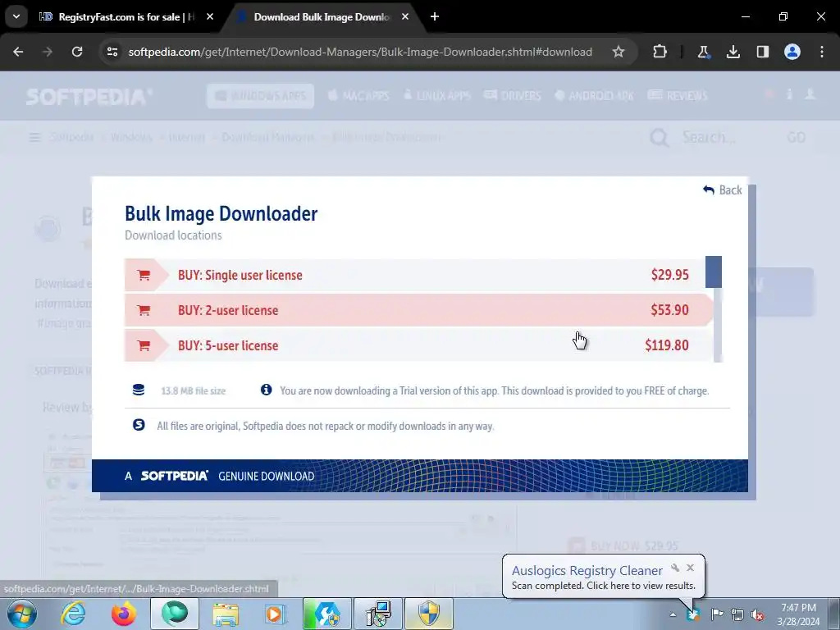Open Windows Explorer folder on taskbar
Viewport: 840px width, 630px height.
click(x=226, y=614)
